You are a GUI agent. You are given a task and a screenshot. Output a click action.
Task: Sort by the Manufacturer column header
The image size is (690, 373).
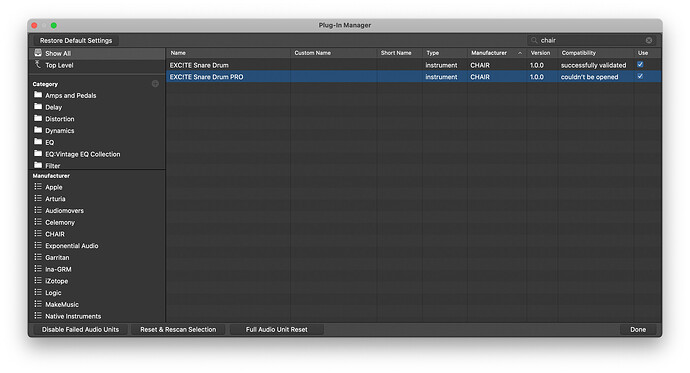(x=497, y=53)
